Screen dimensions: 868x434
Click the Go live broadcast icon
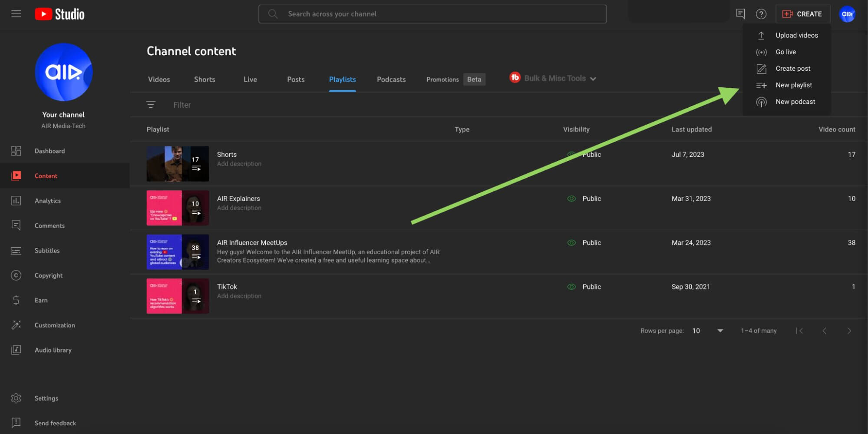tap(761, 52)
